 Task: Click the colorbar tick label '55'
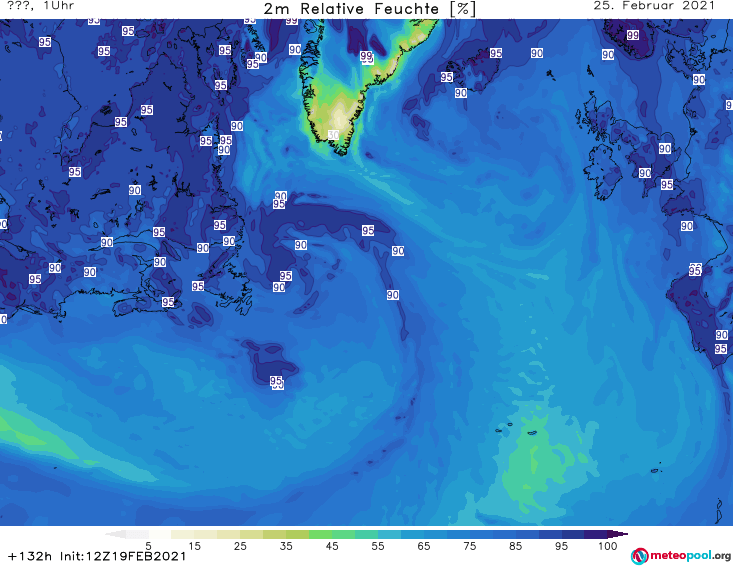[378, 546]
